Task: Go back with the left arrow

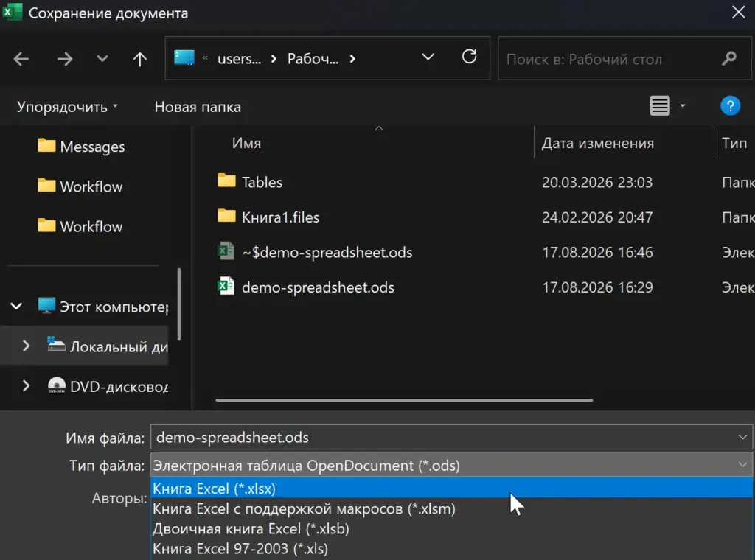Action: point(21,59)
